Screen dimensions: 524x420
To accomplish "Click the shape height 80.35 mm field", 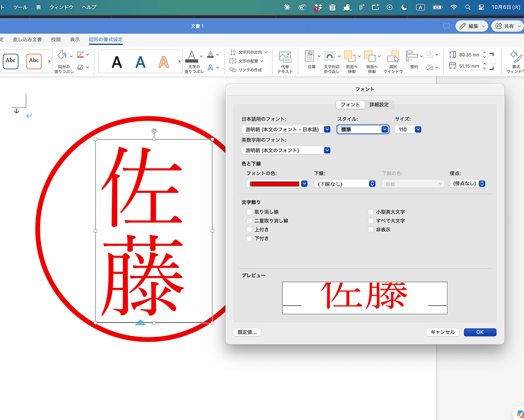I will (x=469, y=55).
